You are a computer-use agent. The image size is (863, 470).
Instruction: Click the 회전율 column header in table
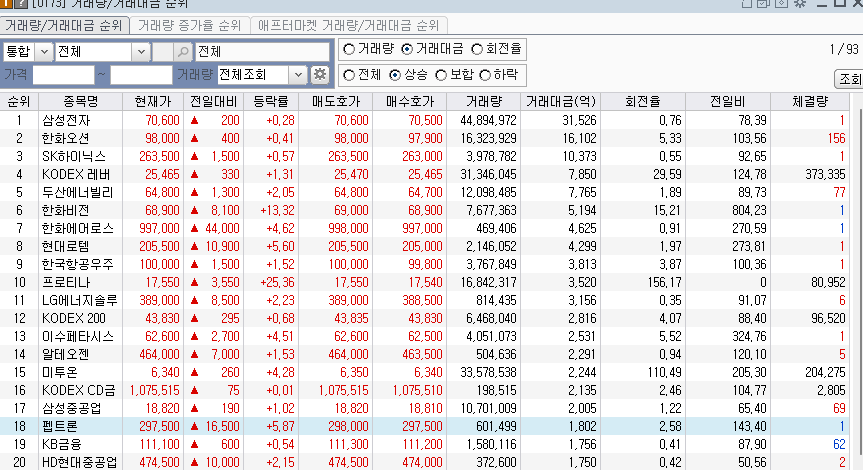[x=643, y=102]
